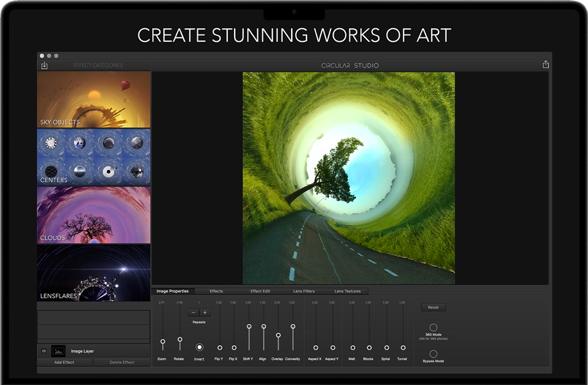The width and height of the screenshot is (588, 385).
Task: Click the import image icon at top left
Action: (44, 66)
